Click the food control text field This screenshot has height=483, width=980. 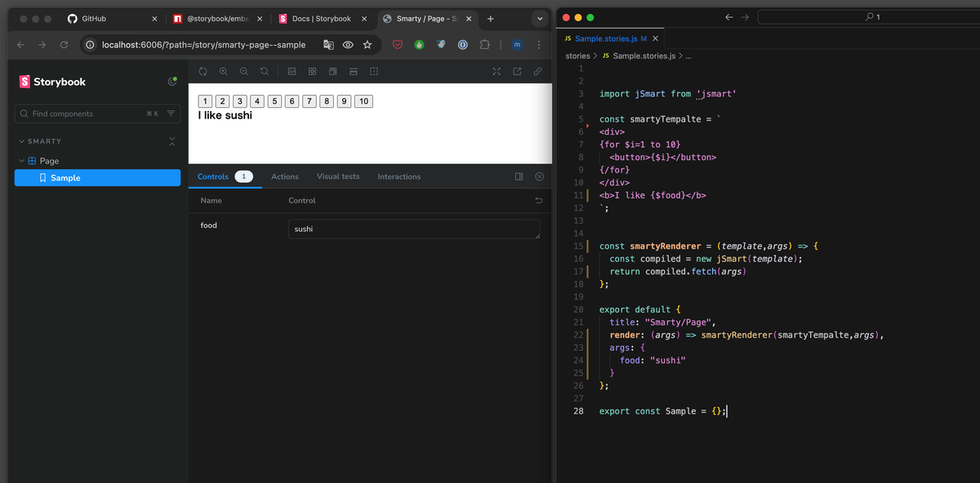coord(414,229)
